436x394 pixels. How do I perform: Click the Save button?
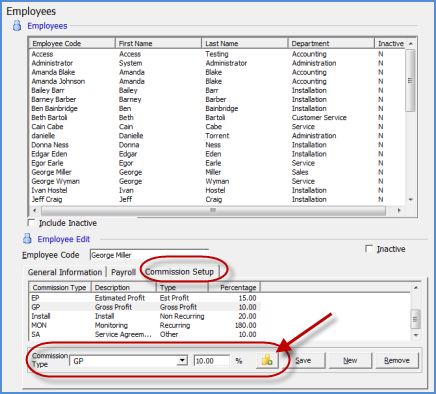click(x=303, y=360)
